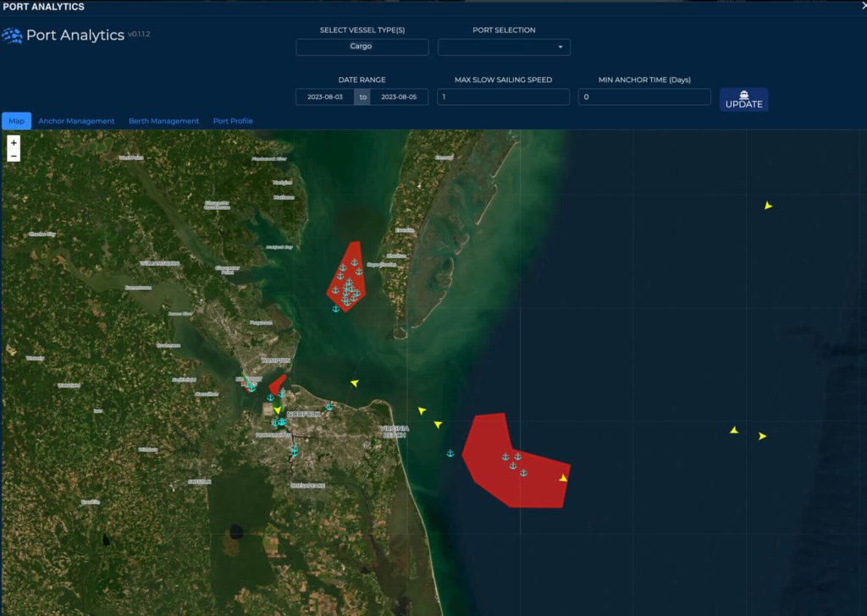Click the anchor icon below the northern red zone
Viewport: 867px width, 616px height.
(x=335, y=309)
